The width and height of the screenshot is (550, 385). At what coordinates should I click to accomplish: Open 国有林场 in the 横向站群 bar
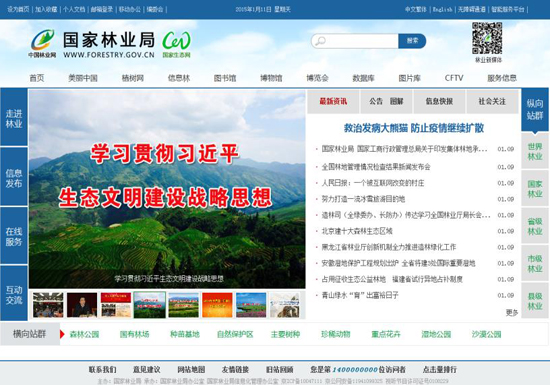(134, 334)
